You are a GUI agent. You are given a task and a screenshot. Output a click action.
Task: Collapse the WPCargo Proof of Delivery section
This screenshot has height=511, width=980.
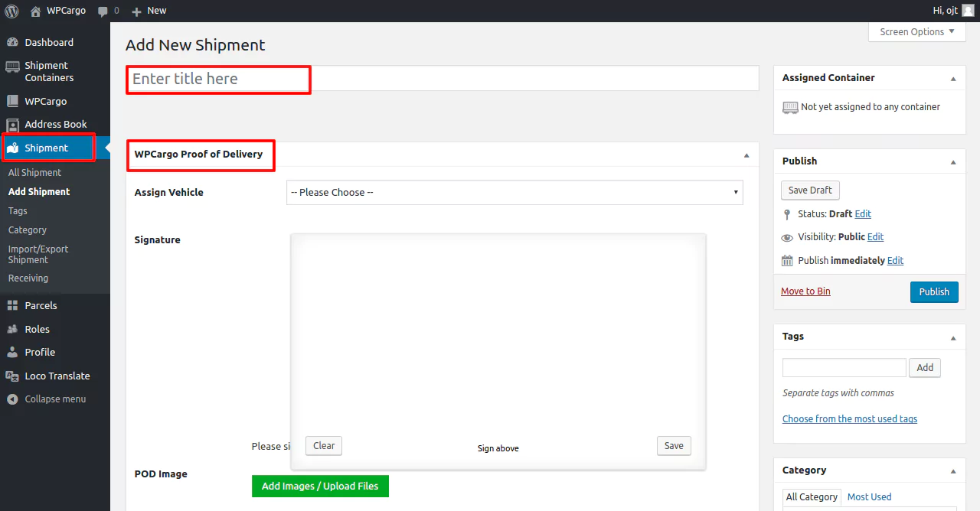746,155
